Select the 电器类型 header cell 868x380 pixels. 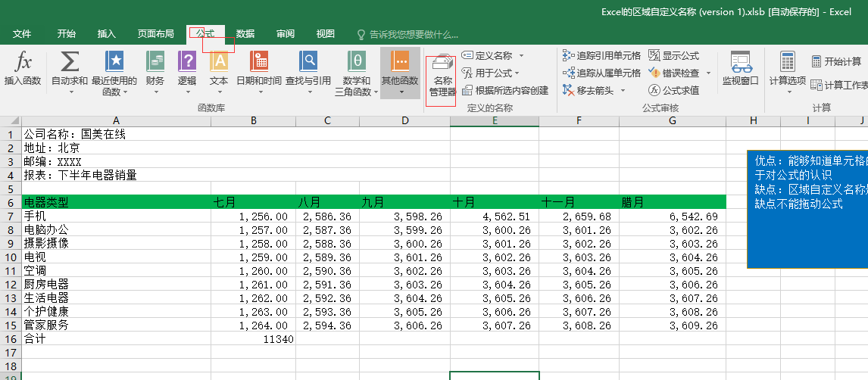click(116, 202)
